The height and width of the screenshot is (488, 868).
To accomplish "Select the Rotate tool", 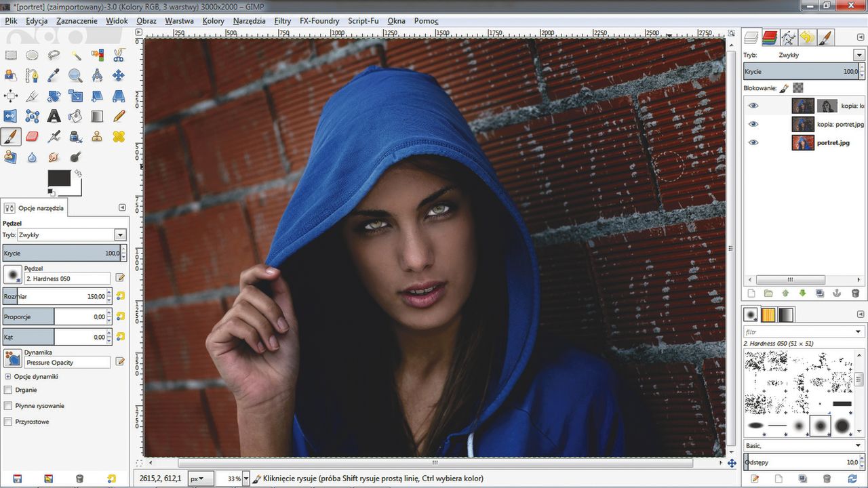I will coord(54,96).
